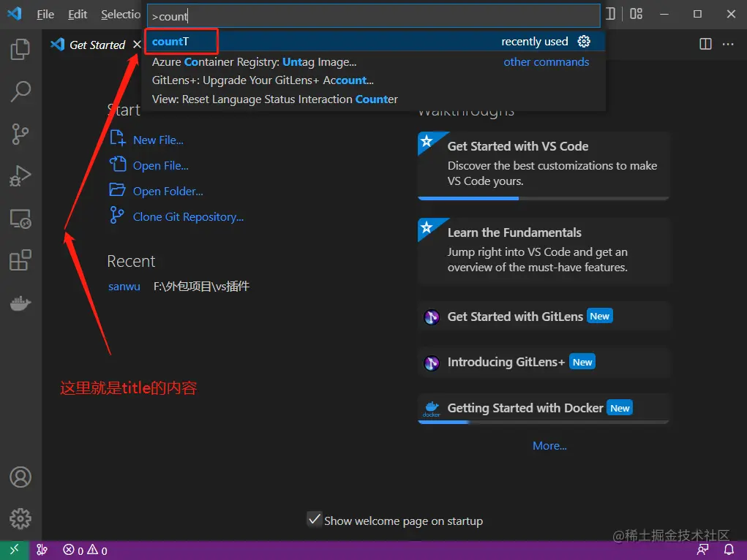Viewport: 747px width, 560px height.
Task: Click the GitLens graph icon in status bar
Action: [42, 550]
